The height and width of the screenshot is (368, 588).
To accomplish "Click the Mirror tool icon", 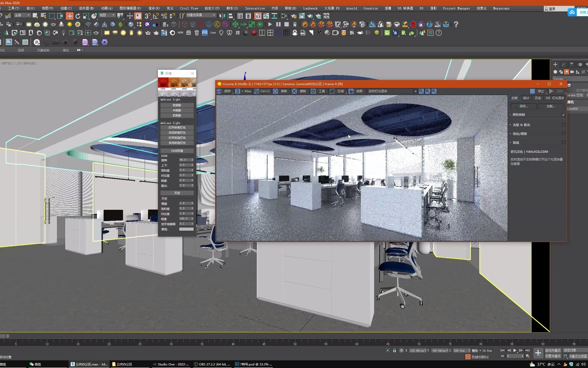I will [x=222, y=16].
